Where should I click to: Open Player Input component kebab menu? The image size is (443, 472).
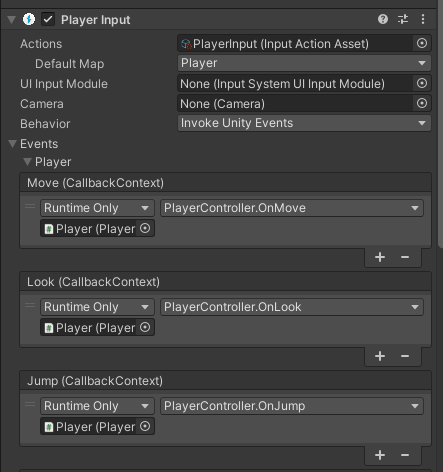click(423, 19)
